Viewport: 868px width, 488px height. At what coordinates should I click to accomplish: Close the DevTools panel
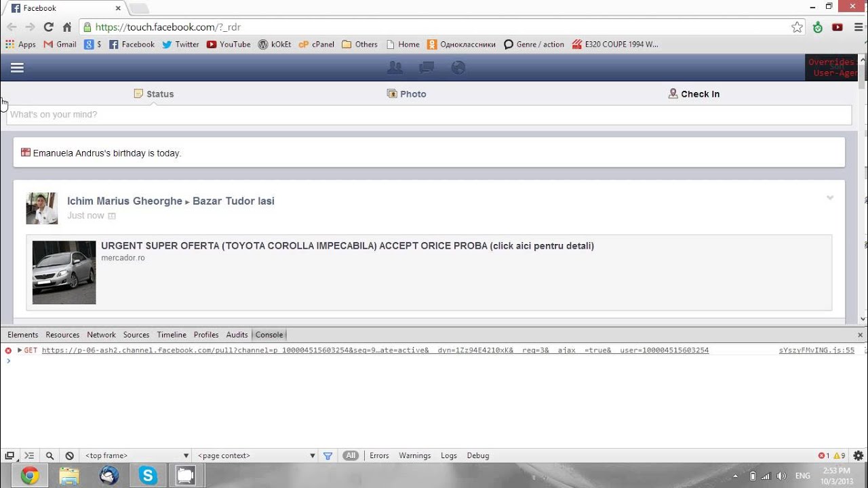tap(861, 335)
